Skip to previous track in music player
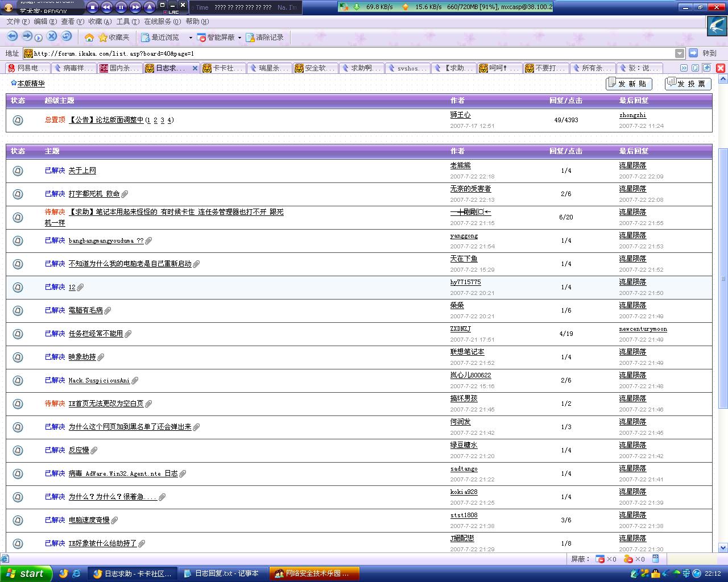The width and height of the screenshot is (728, 582). pos(106,7)
